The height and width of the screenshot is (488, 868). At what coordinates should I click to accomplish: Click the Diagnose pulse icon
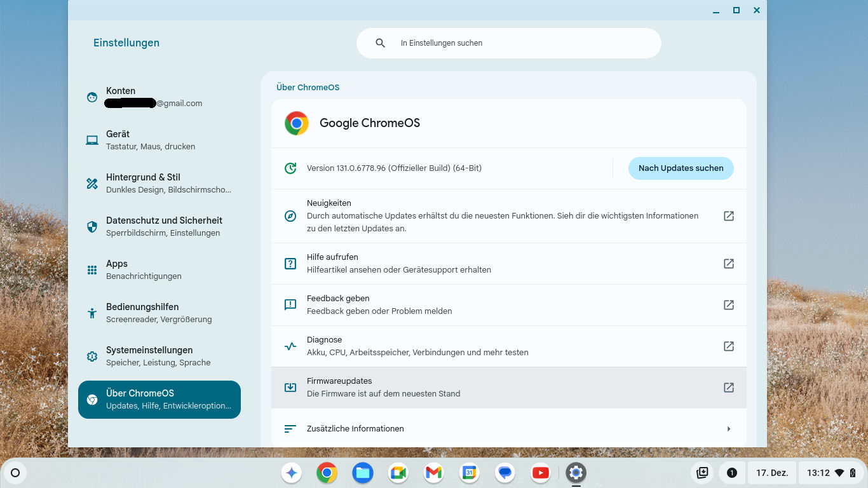tap(290, 346)
